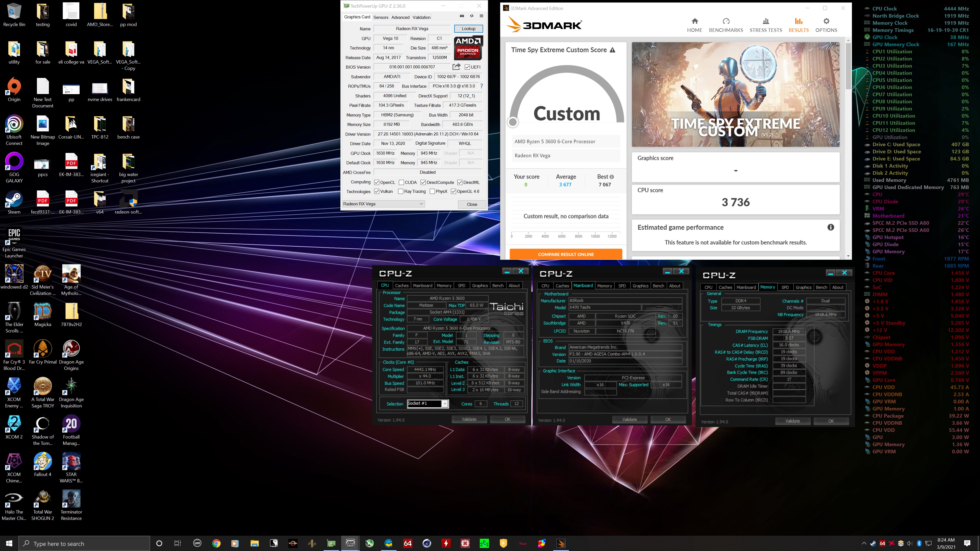Open Task View in the taskbar
The width and height of the screenshot is (980, 551).
coord(178,543)
